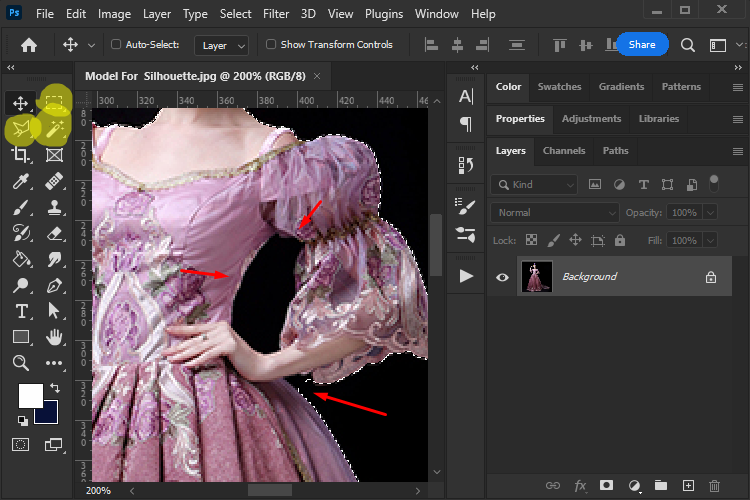Select the Magic Wand tool
This screenshot has width=750, height=500.
tap(54, 129)
